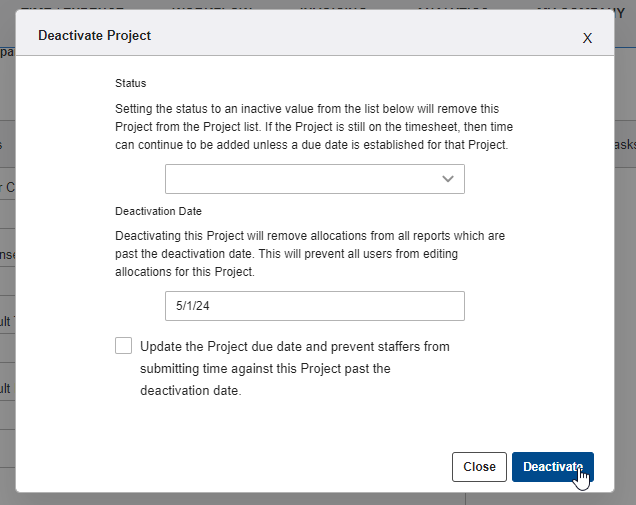
Task: Close Deactivate Project via top-right X
Action: pyautogui.click(x=587, y=38)
